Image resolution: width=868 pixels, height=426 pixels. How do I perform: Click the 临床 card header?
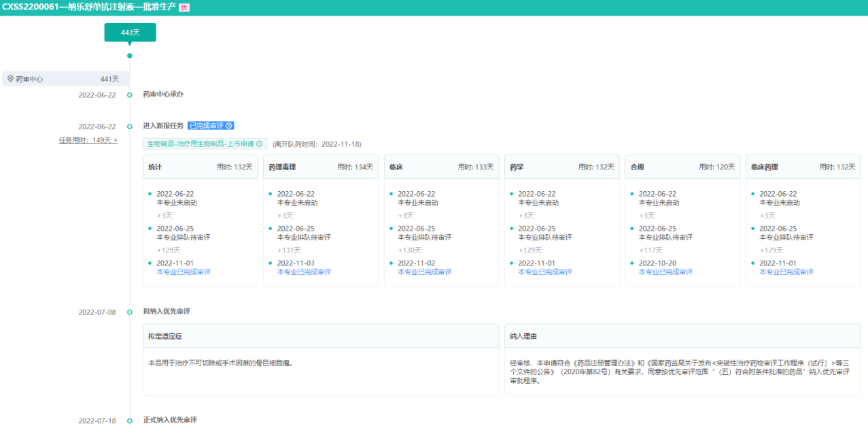(x=441, y=167)
